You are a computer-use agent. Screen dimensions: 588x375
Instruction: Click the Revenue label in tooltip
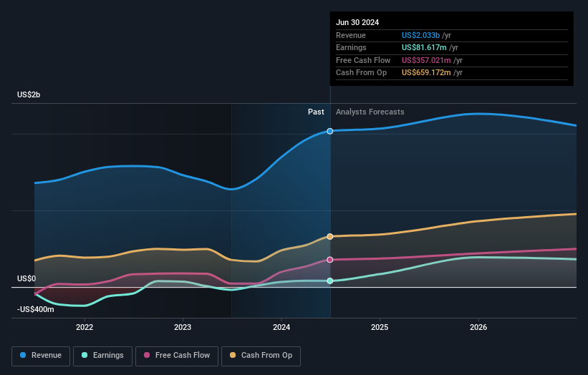351,35
